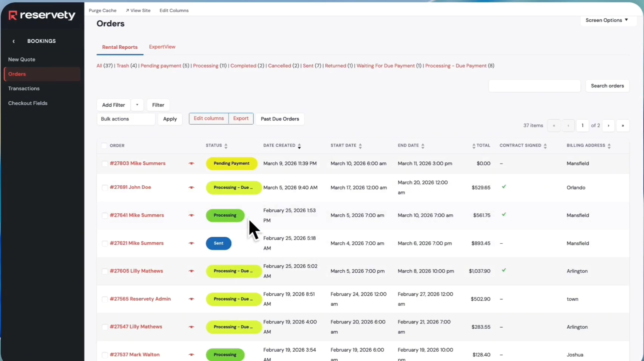The image size is (644, 361).
Task: Sort by Billing Address column arrows
Action: [609, 146]
